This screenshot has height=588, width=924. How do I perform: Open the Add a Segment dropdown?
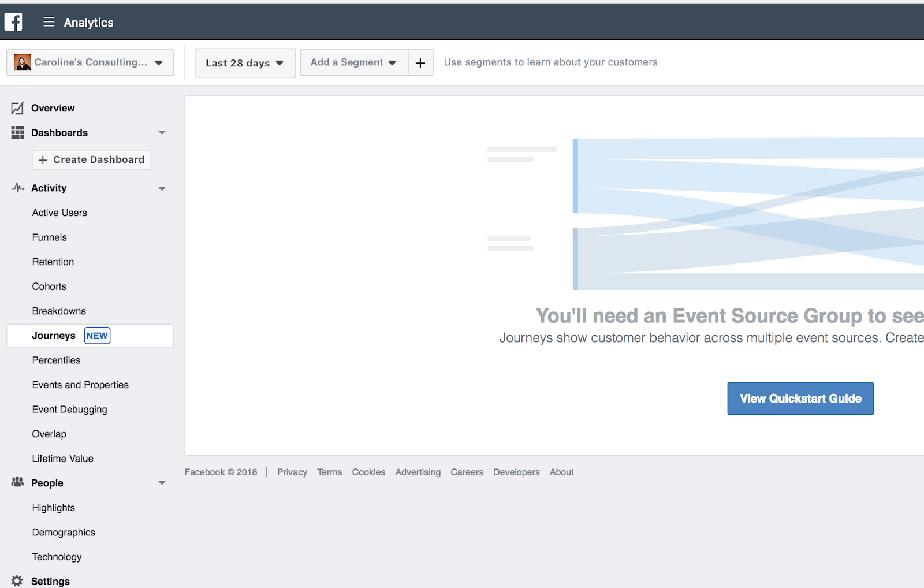coord(354,62)
